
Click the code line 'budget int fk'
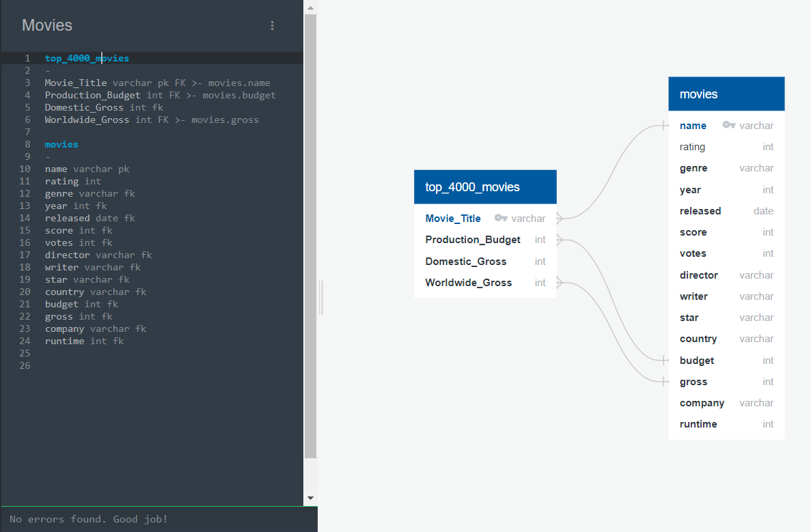coord(81,305)
